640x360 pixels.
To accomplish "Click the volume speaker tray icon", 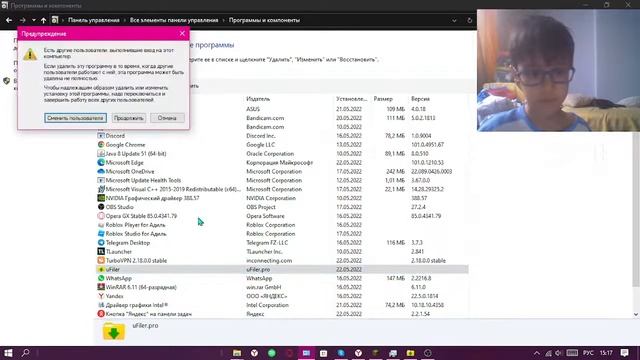I will click(558, 353).
